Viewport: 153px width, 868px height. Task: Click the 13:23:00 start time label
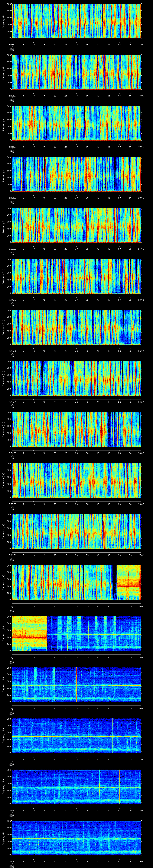tap(12, 402)
